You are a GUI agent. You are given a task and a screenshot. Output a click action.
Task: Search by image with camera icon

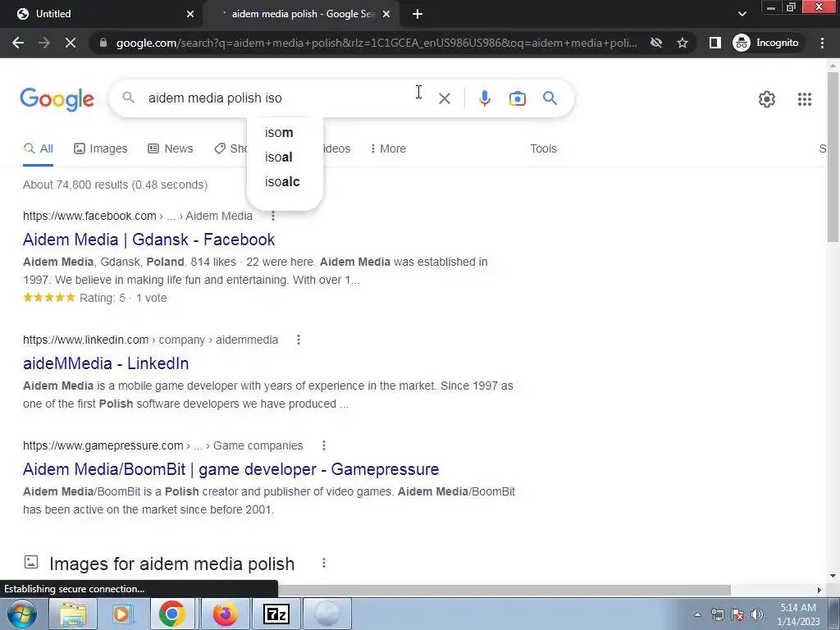coord(517,98)
